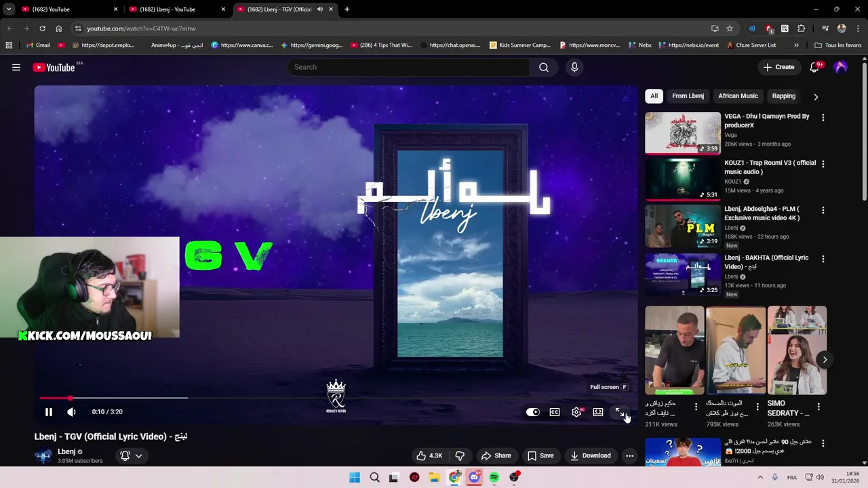
Task: Select the African Music chip
Action: point(738,96)
